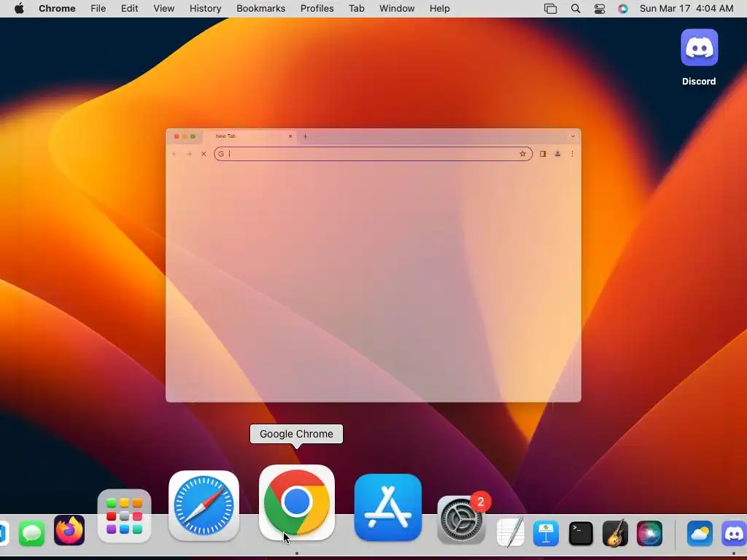747x560 pixels.
Task: Open the File menu
Action: point(98,9)
